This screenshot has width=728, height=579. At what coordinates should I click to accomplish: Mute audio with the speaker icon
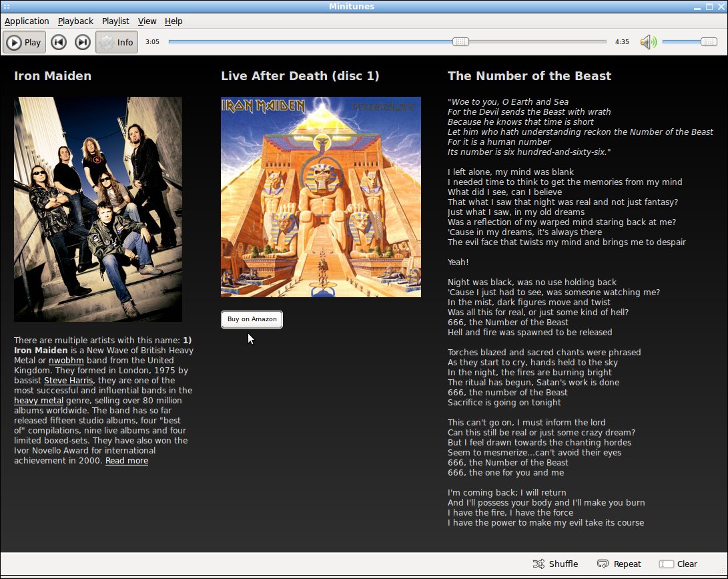click(x=648, y=42)
